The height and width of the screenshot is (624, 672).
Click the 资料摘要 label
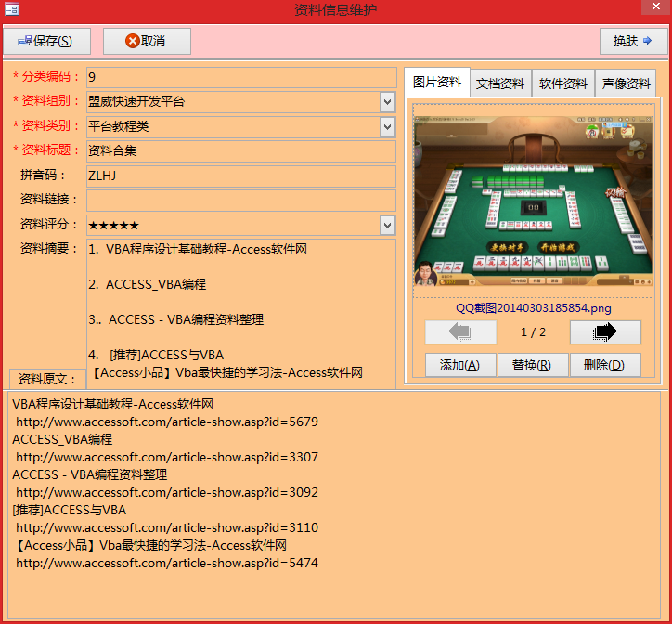pos(48,248)
